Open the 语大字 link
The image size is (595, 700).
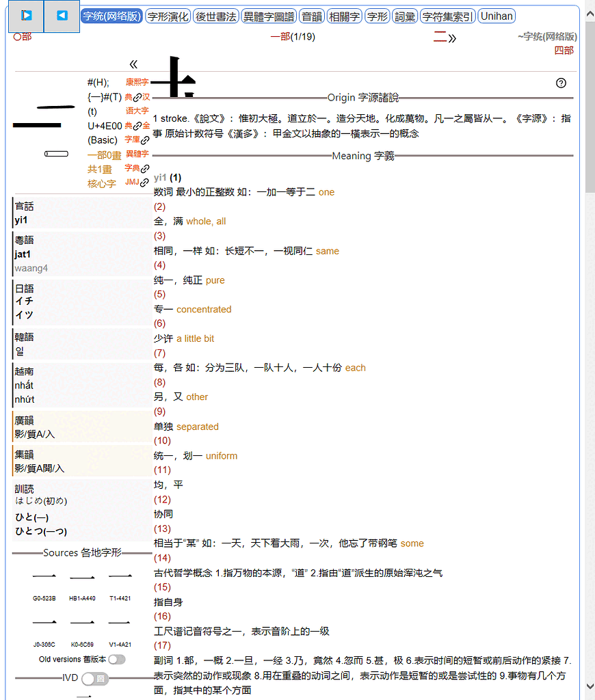coord(137,111)
